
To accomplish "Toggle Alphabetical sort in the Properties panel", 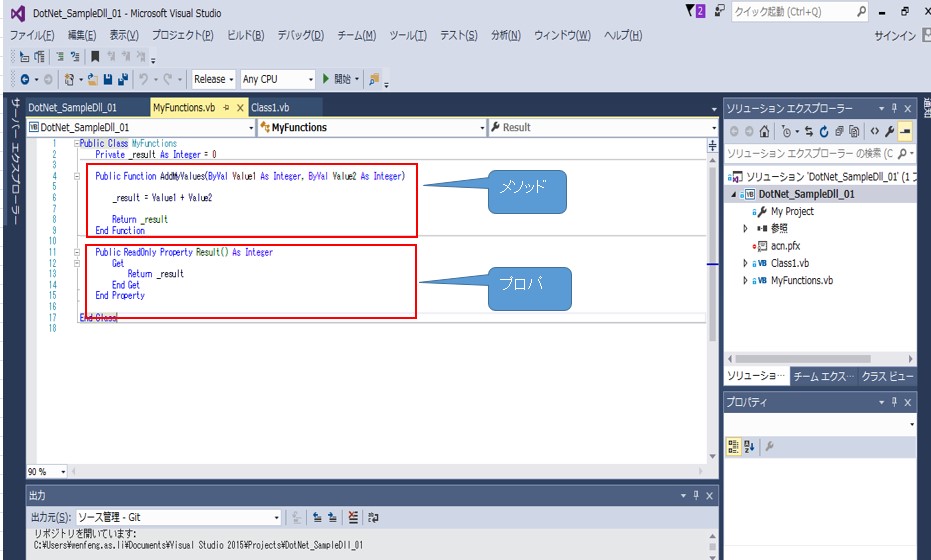I will pyautogui.click(x=749, y=447).
